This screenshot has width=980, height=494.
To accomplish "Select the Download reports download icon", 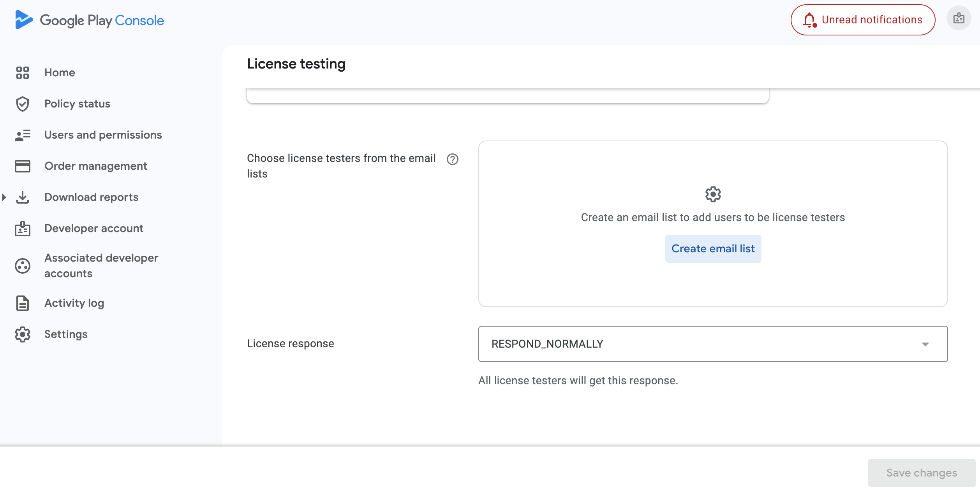I will pos(23,197).
